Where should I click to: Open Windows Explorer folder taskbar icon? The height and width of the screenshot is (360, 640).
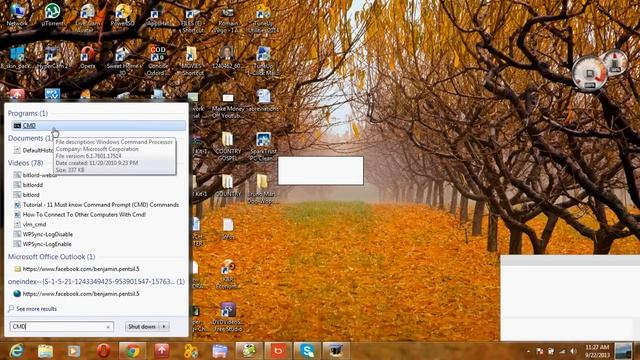45,351
